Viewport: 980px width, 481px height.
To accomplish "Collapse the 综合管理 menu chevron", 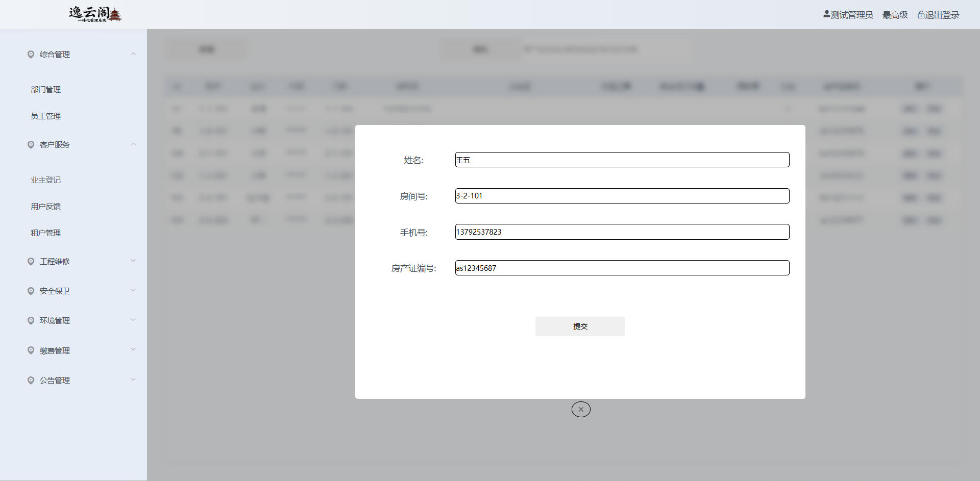I will 133,54.
